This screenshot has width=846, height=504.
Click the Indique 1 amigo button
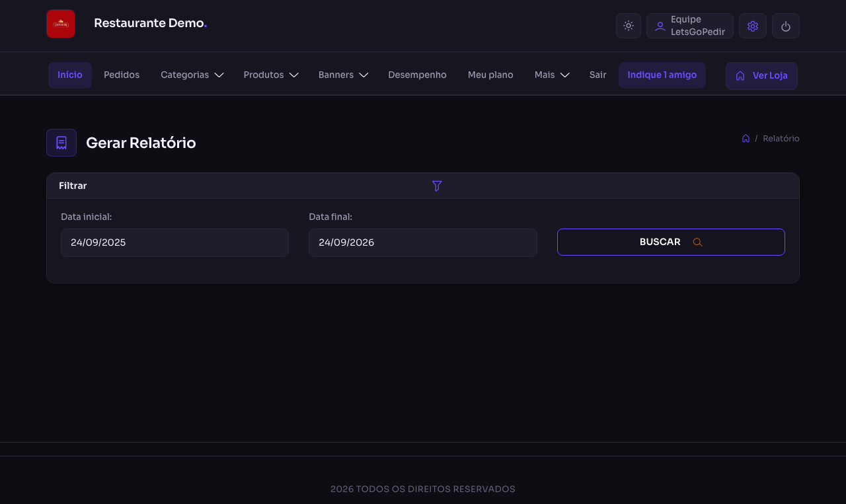click(x=662, y=75)
